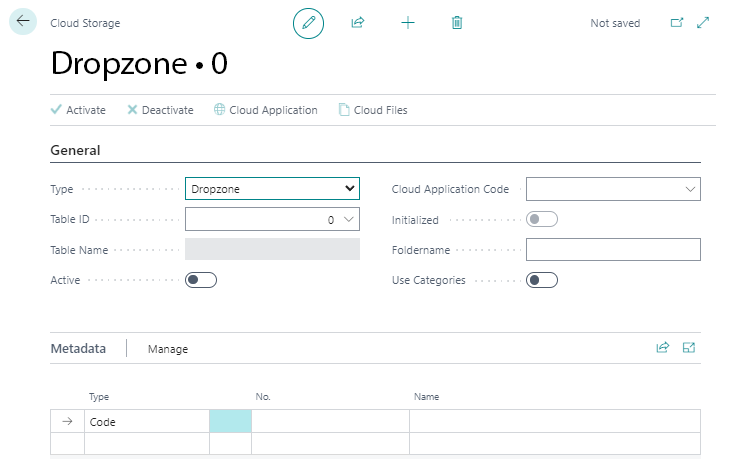The height and width of the screenshot is (459, 749).
Task: Click the Cloud Storage breadcrumb text
Action: (86, 23)
